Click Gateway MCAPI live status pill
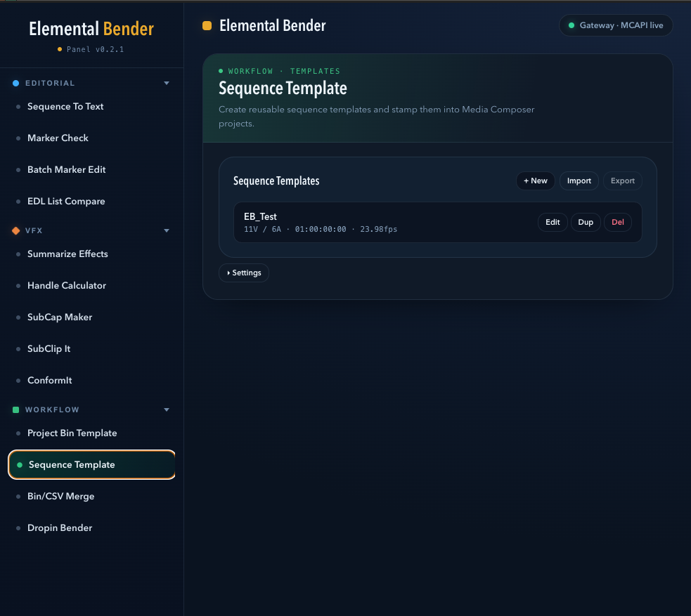Screen dimensions: 691x616 coord(616,25)
